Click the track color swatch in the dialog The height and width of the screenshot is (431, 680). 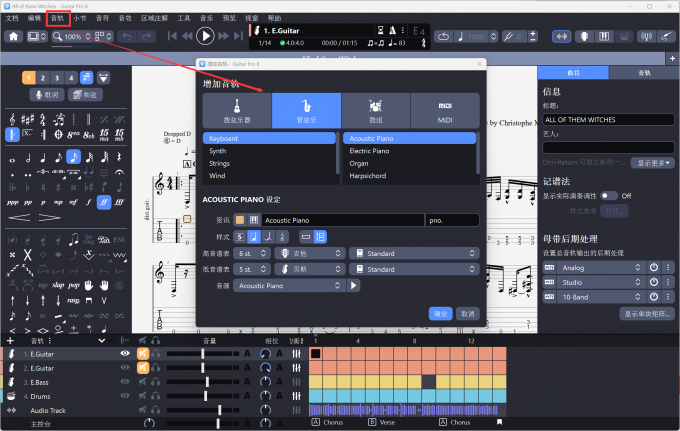coord(239,220)
